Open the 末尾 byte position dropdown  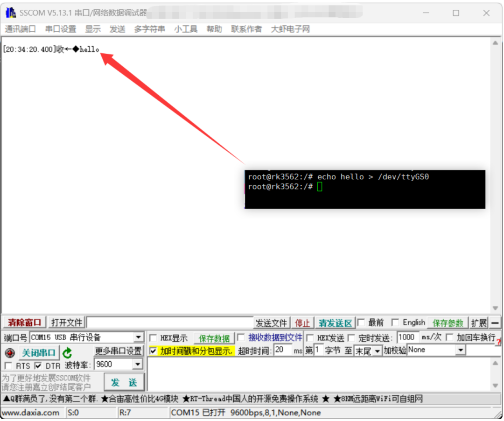pos(378,351)
